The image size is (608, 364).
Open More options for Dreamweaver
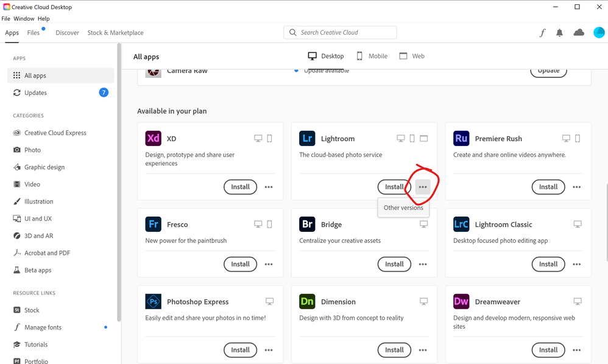[576, 350]
